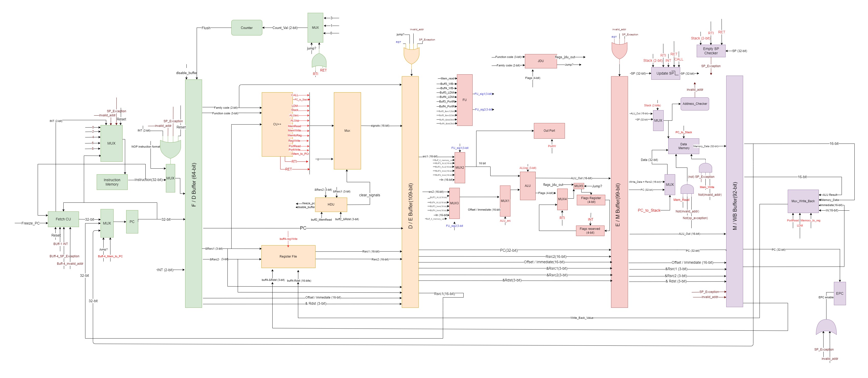Click the green Counter block
Viewport: 868px width, 378px height.
click(x=246, y=28)
